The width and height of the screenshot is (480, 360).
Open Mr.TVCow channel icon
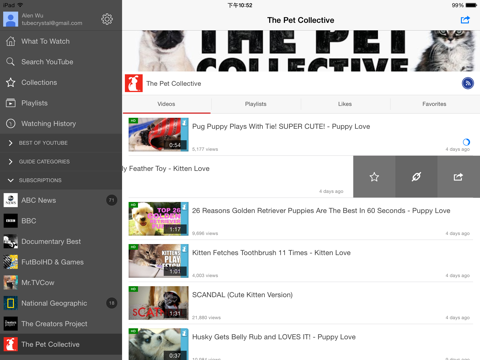tap(11, 283)
